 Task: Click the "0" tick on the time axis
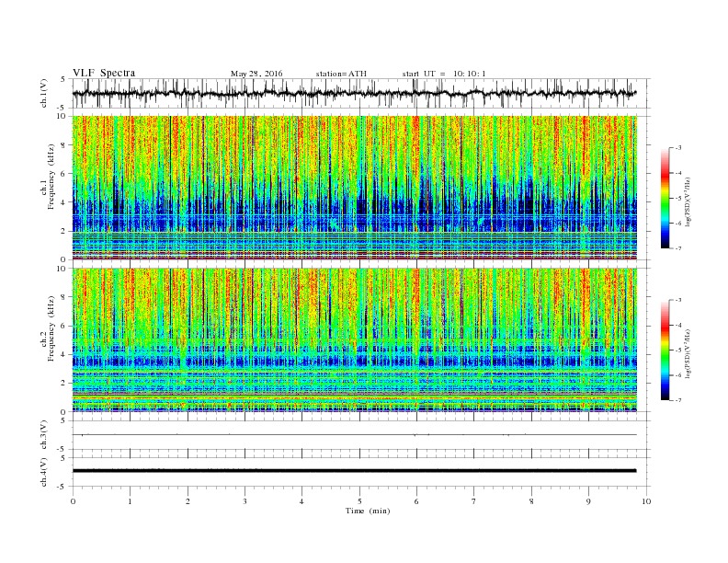(x=73, y=501)
